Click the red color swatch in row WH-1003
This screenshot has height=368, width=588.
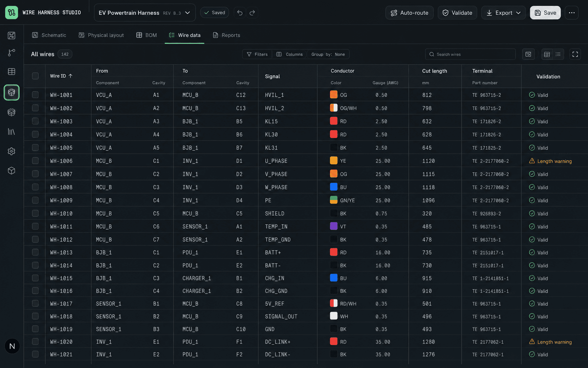point(334,121)
